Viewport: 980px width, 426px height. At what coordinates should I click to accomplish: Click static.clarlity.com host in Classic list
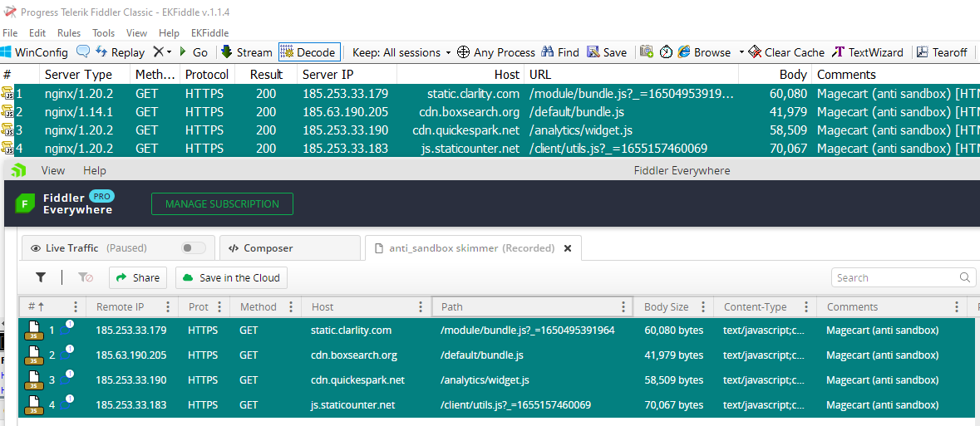coord(473,95)
